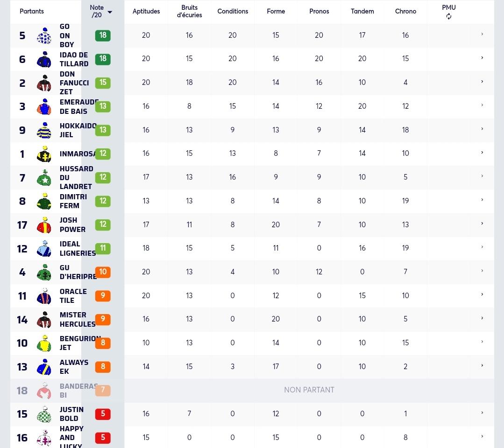Viewport: 504px width, 448px height.
Task: Click Justin Bold's checkered green silk
Action: [44, 414]
